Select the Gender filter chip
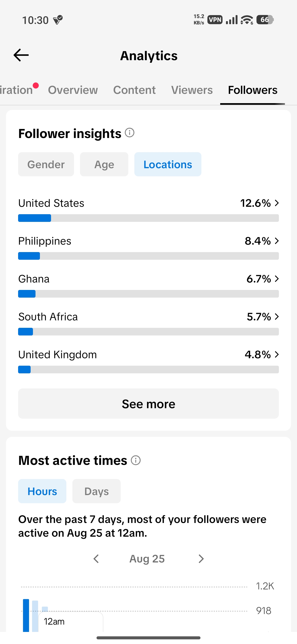This screenshot has height=644, width=297. pyautogui.click(x=46, y=164)
